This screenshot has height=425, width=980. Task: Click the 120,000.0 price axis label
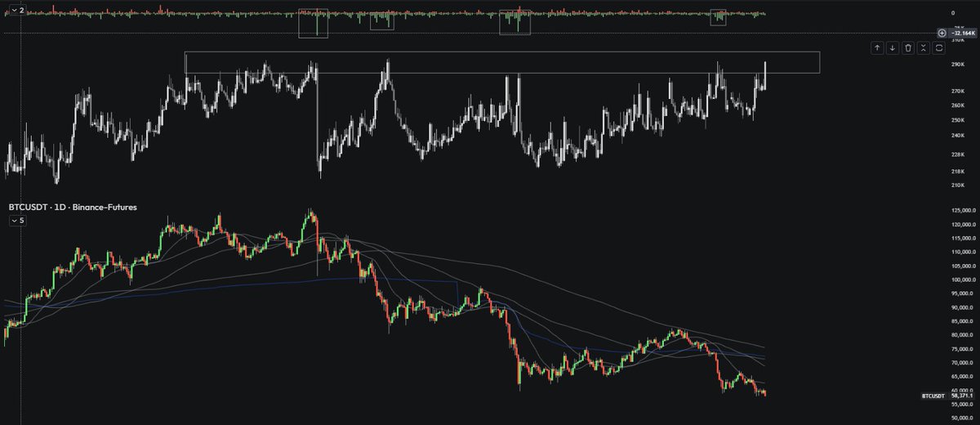[963, 225]
